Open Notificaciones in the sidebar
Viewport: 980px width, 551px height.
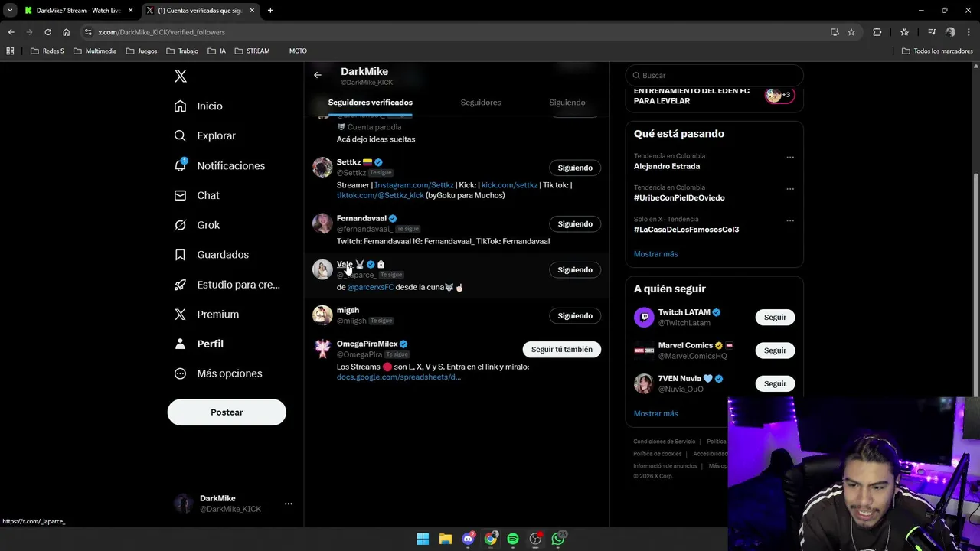[x=219, y=165]
